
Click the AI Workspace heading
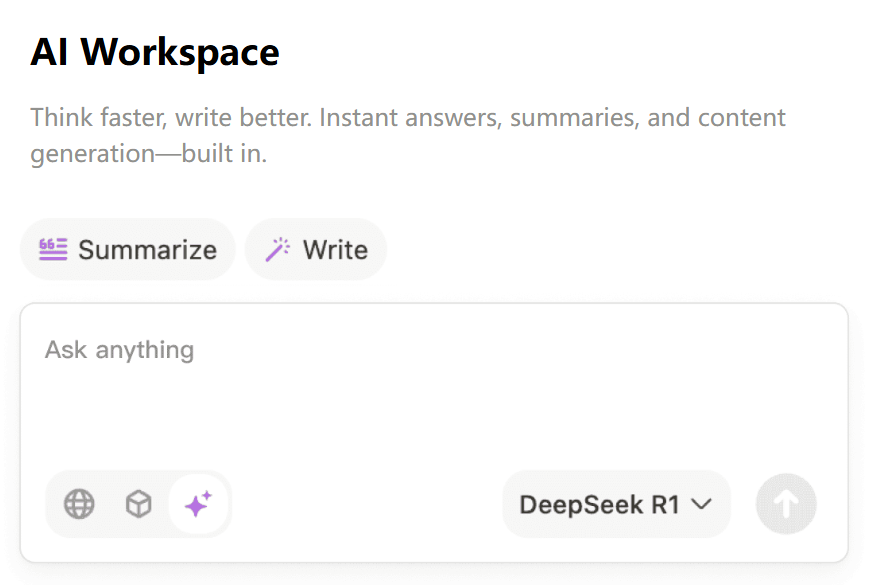coord(155,52)
